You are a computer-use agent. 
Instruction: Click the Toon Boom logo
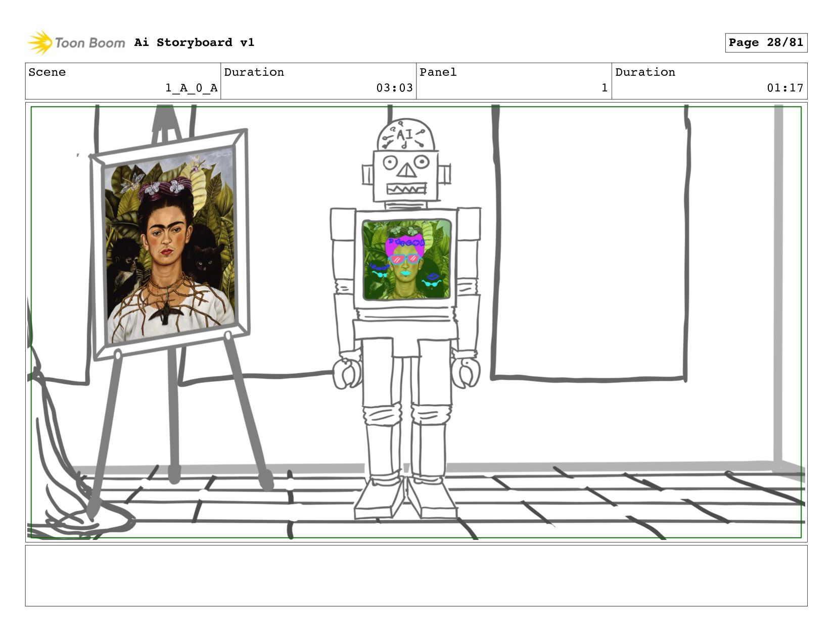coord(76,42)
